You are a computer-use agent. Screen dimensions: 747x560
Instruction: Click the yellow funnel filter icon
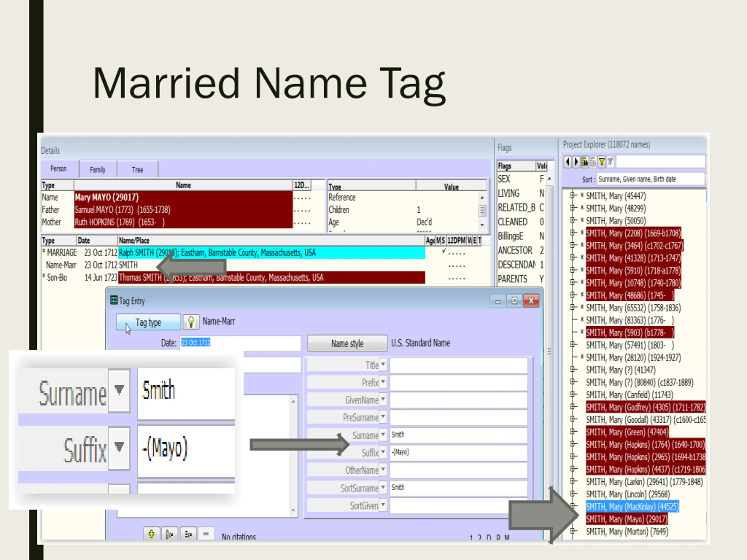coord(602,162)
